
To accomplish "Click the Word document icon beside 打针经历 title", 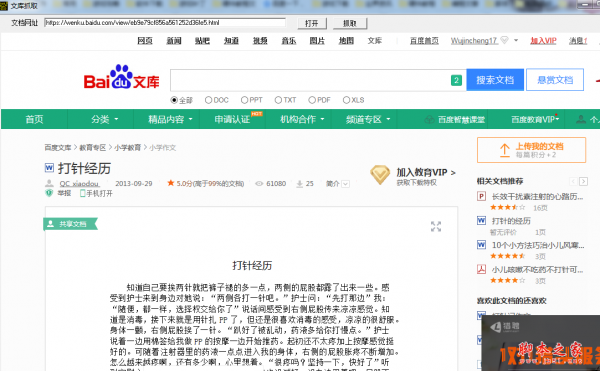I will pos(49,168).
